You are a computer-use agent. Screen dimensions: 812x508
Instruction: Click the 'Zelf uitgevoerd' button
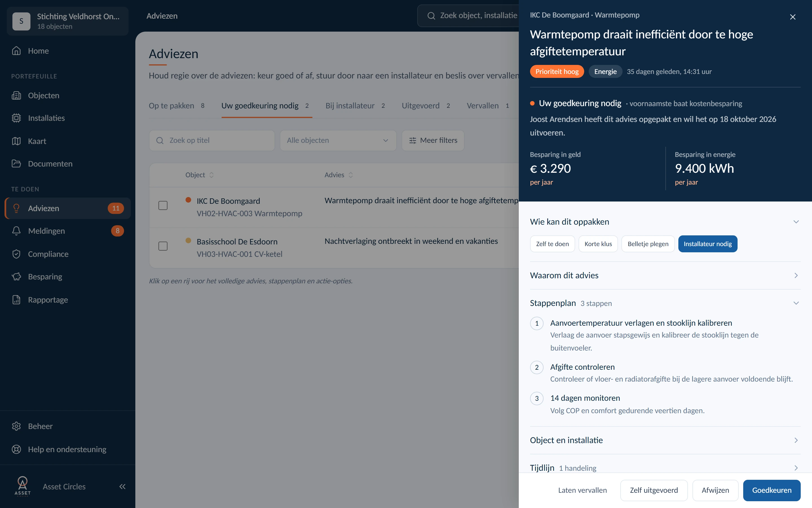pyautogui.click(x=654, y=490)
